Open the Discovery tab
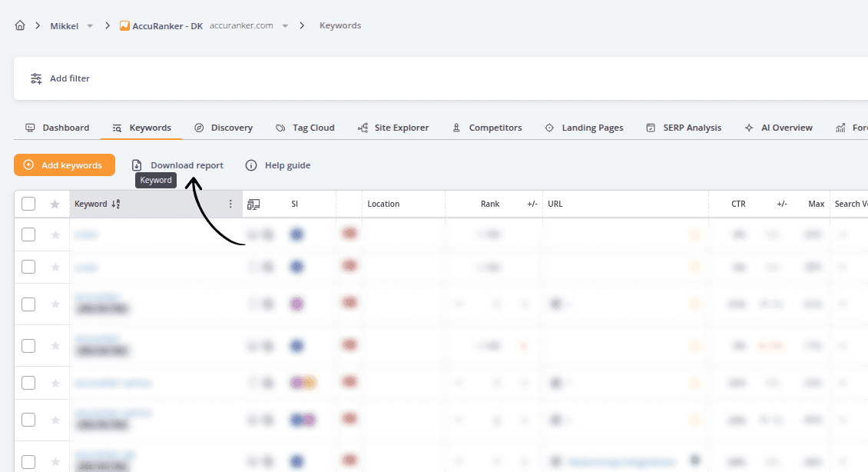The height and width of the screenshot is (472, 868). (x=223, y=128)
